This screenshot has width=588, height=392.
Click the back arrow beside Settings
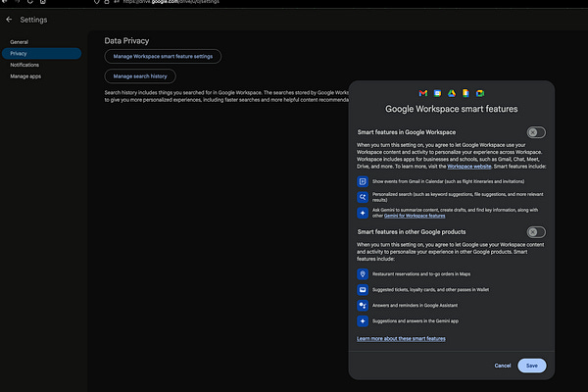point(9,20)
